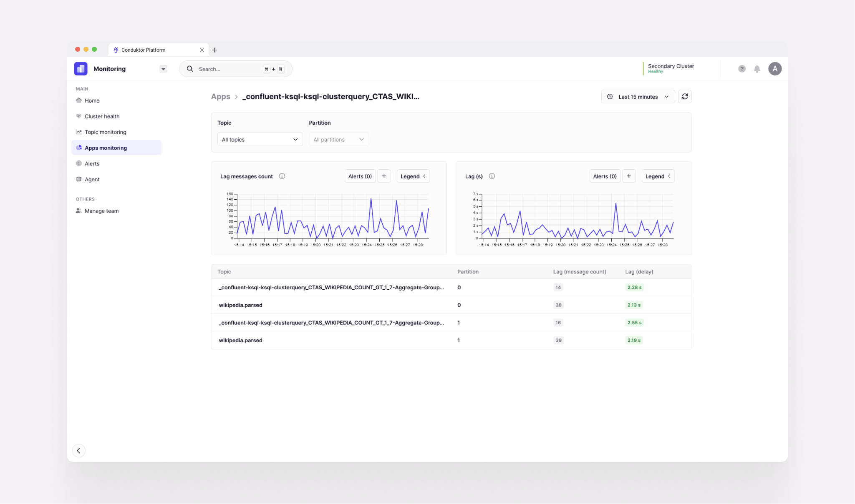This screenshot has height=504, width=855.
Task: Click the clock icon in the time range selector
Action: (610, 97)
